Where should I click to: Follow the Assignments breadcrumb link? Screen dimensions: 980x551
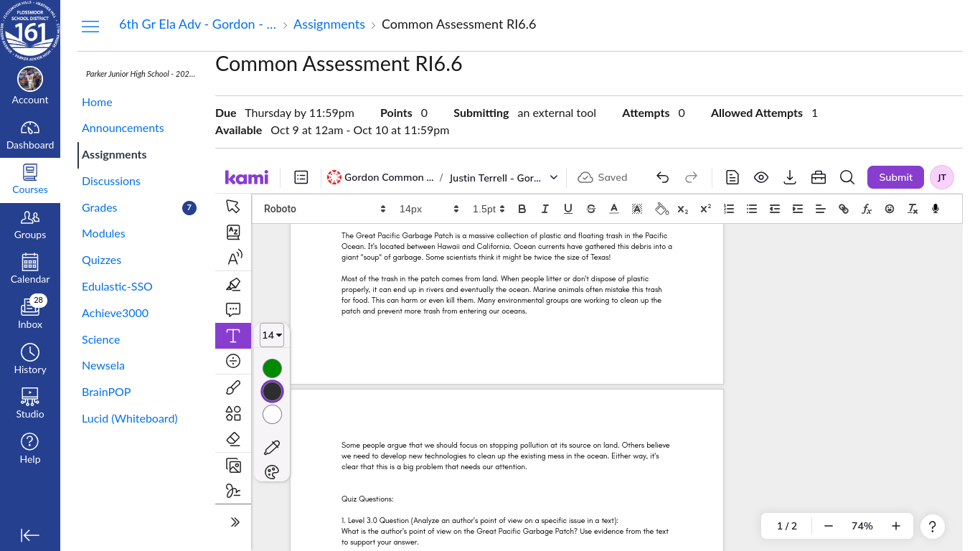tap(329, 24)
